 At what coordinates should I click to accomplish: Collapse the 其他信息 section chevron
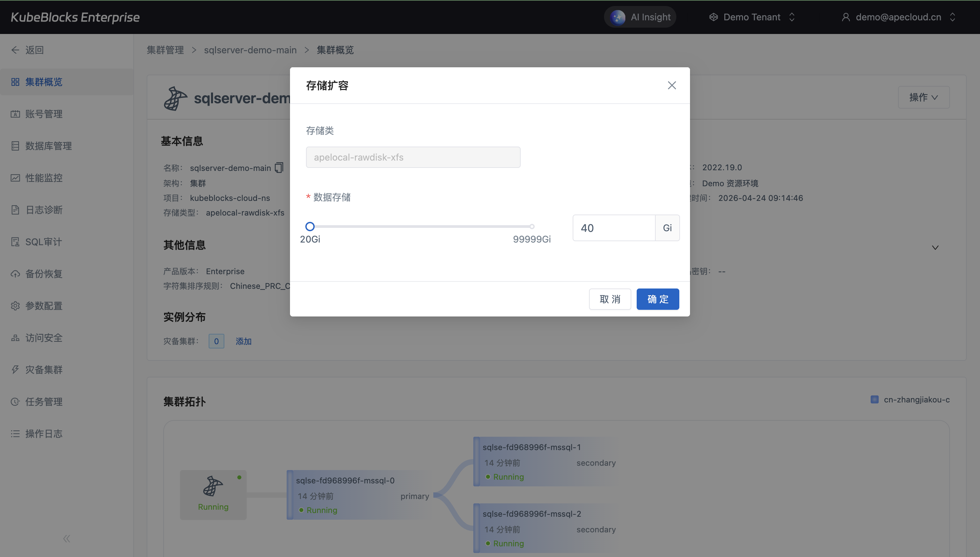pyautogui.click(x=935, y=248)
